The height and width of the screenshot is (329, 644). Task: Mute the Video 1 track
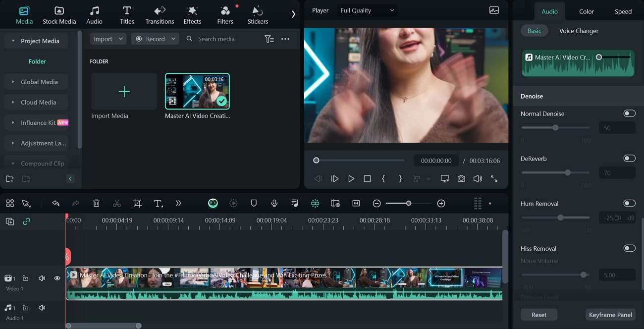tap(42, 278)
